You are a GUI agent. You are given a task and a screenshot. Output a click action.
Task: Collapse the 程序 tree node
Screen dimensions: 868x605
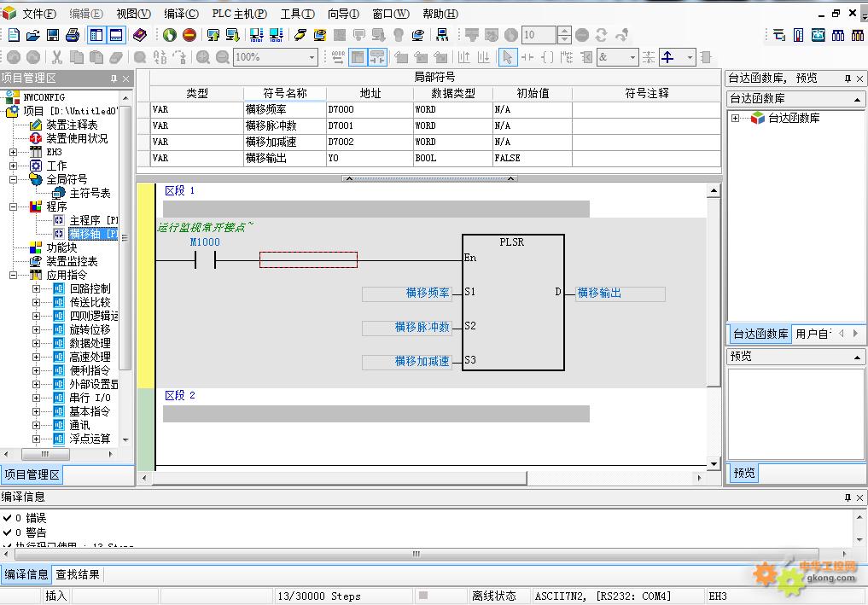[x=14, y=207]
